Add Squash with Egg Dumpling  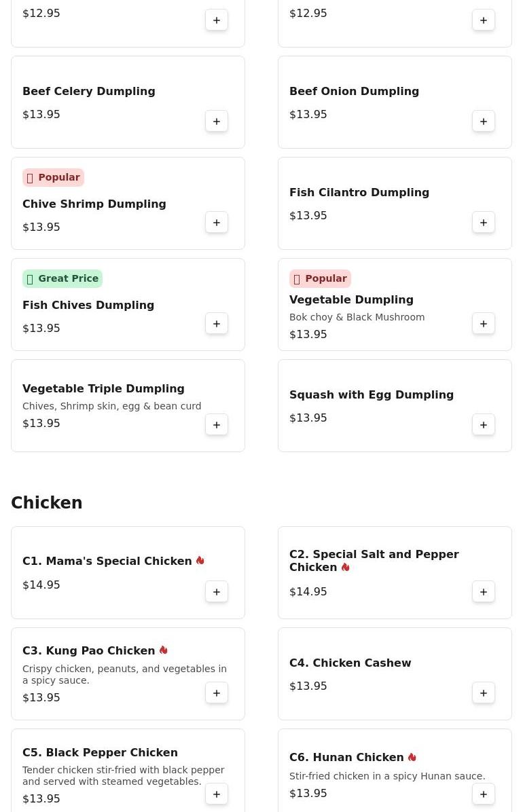tap(484, 424)
